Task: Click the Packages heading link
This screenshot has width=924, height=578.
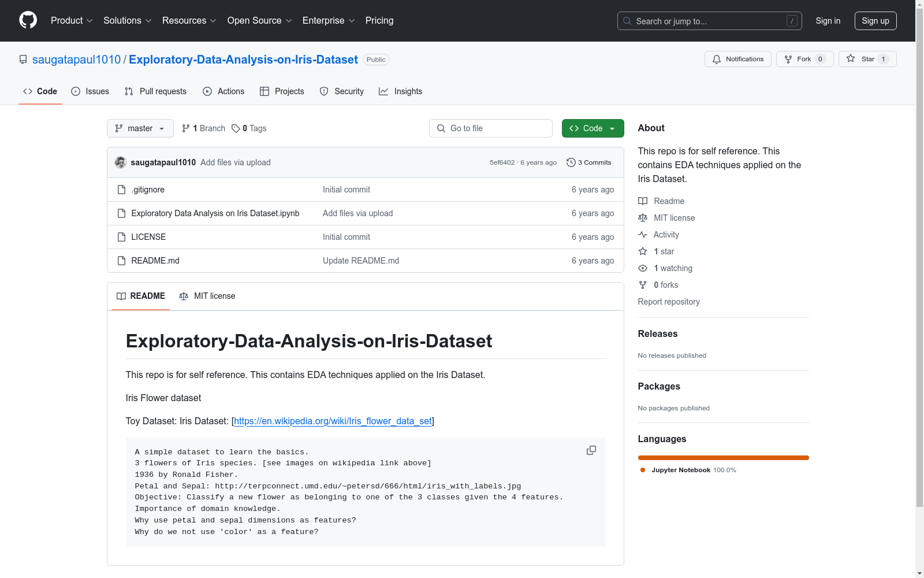Action: coord(659,386)
